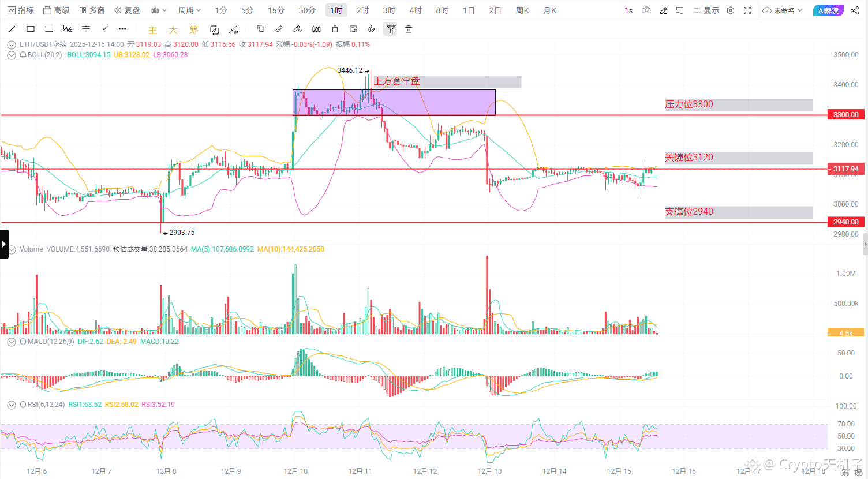The width and height of the screenshot is (868, 479).
Task: Open the 多窗 multi-window layout
Action: pyautogui.click(x=92, y=10)
